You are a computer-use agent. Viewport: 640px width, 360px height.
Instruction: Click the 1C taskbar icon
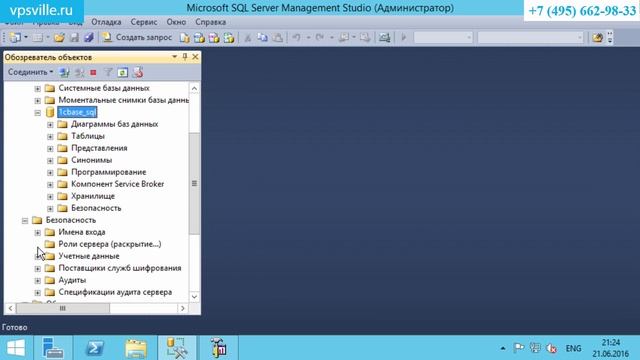pos(218,348)
